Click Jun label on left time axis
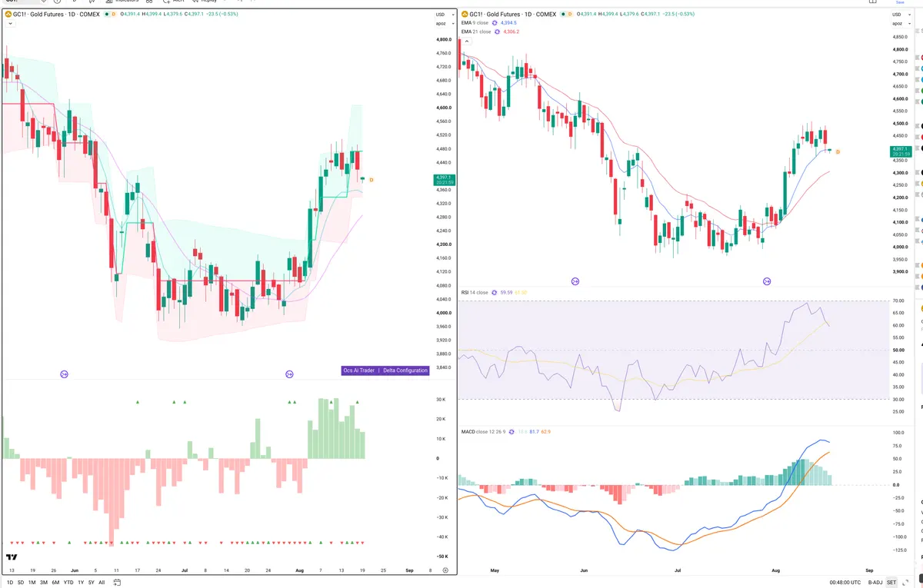The width and height of the screenshot is (923, 588). [74, 571]
